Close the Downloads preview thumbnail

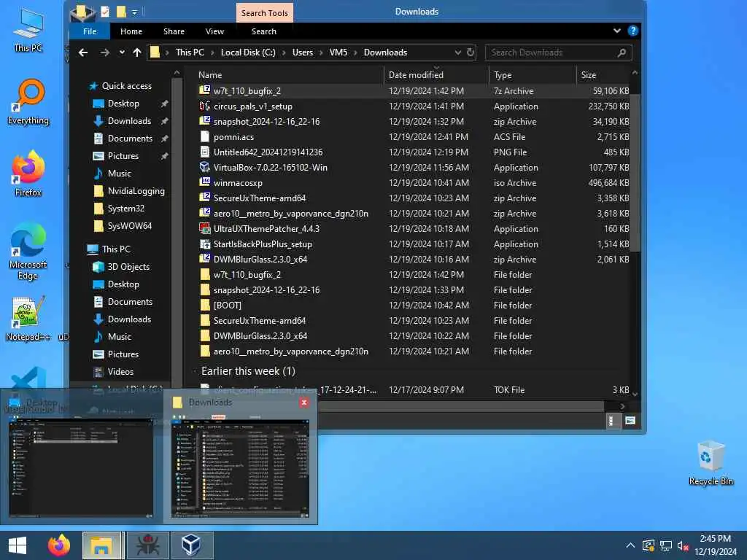(x=304, y=402)
